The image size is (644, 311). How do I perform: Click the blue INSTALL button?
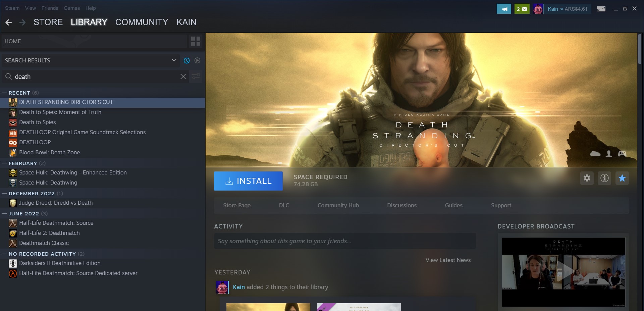pos(248,181)
